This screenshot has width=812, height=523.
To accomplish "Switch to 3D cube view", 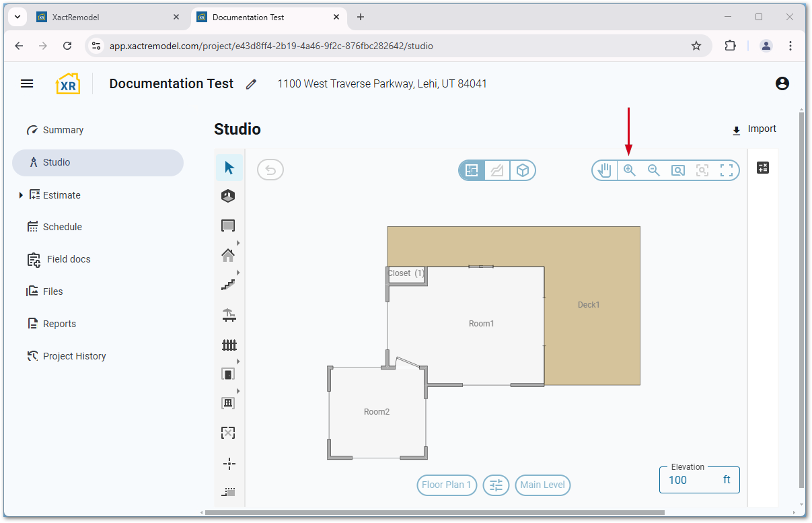I will [x=523, y=170].
